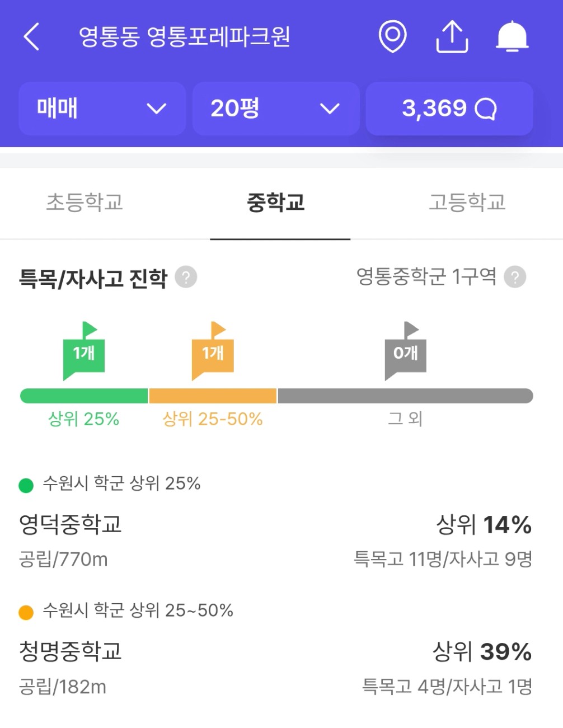This screenshot has width=563, height=728.
Task: Switch to the 고등학교 tab
Action: [x=467, y=203]
